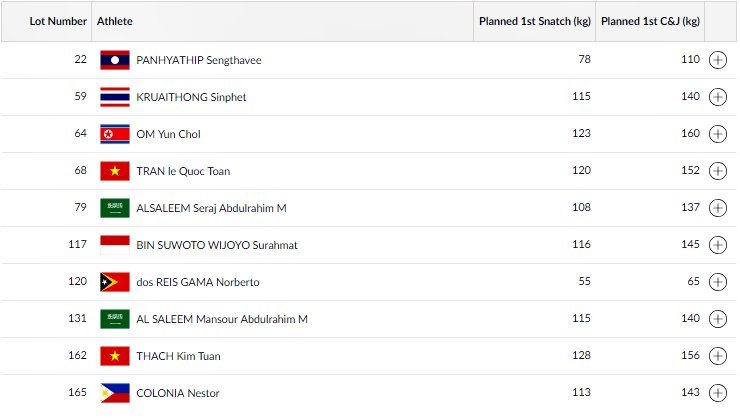The width and height of the screenshot is (740, 418).
Task: Expand OM Yun Chol row details
Action: 717,134
